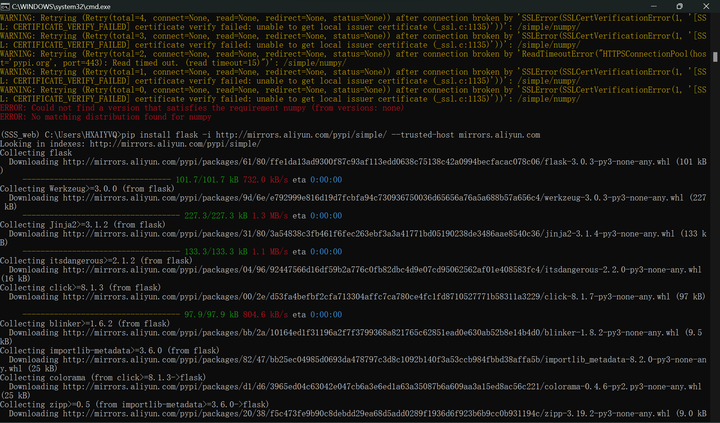
Task: Close the cmd.exe window
Action: click(706, 6)
